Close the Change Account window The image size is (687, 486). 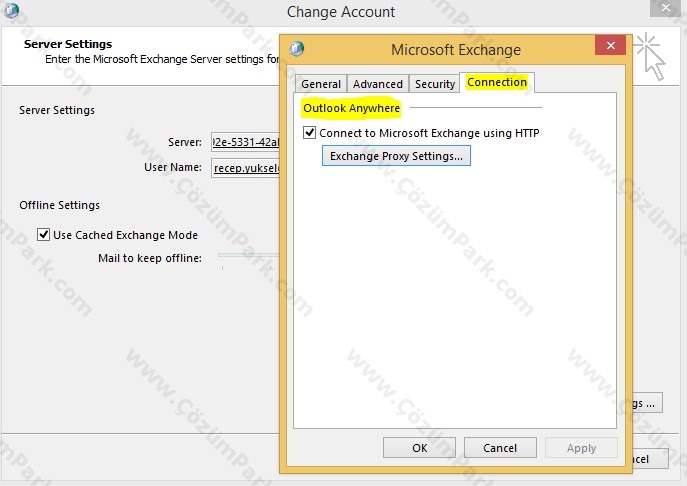click(665, 8)
